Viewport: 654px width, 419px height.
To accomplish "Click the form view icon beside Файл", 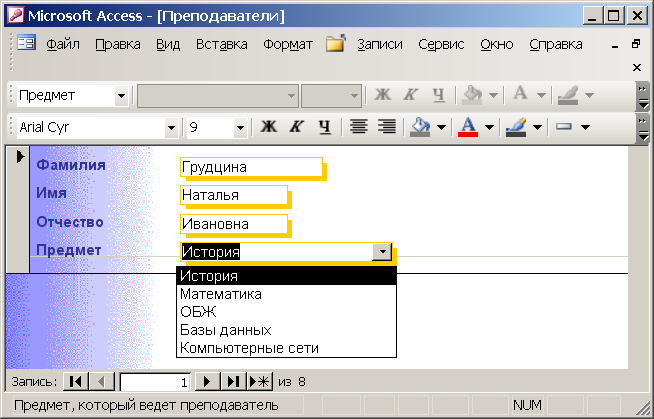I will (x=27, y=43).
